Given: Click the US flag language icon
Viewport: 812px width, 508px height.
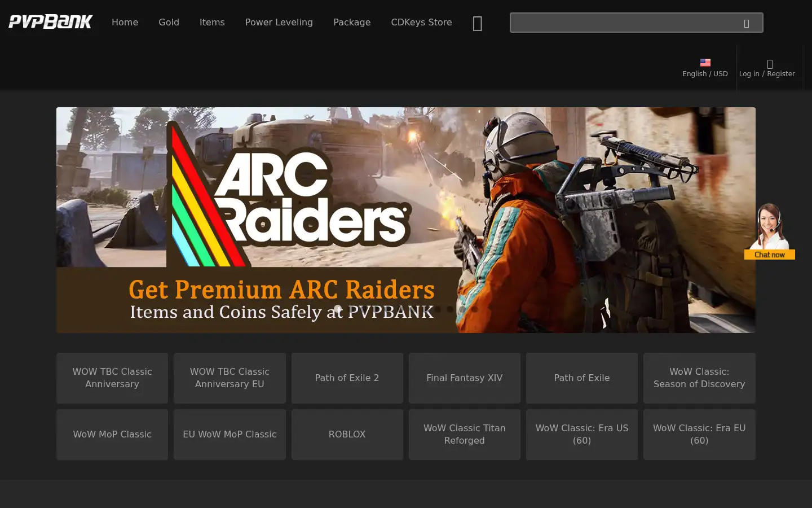Looking at the screenshot, I should click(705, 63).
